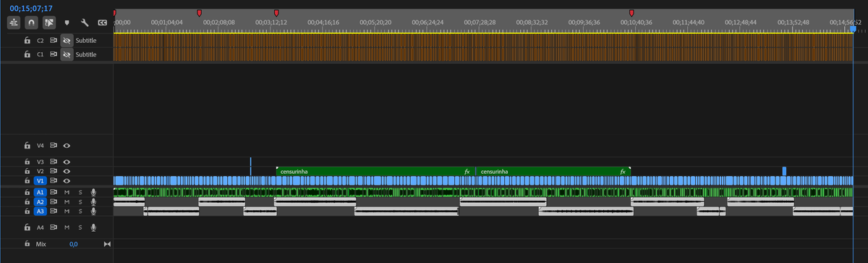
Task: Toggle sync lock on V1 track
Action: coord(53,180)
